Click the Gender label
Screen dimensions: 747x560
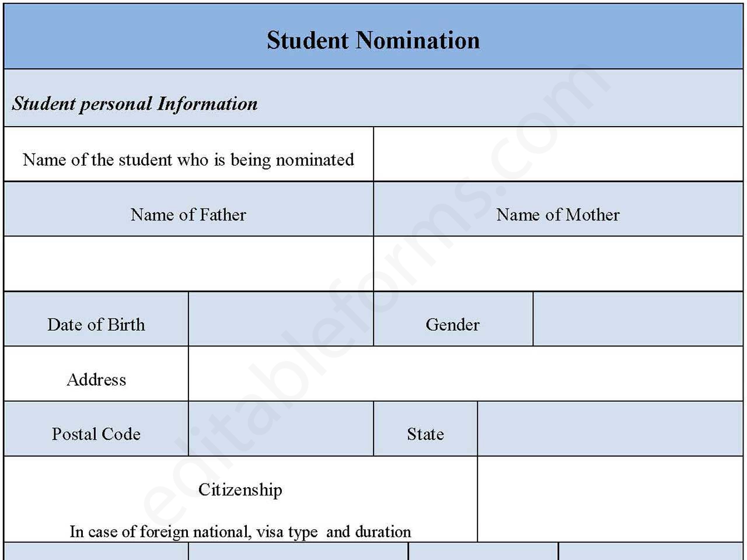click(x=452, y=324)
